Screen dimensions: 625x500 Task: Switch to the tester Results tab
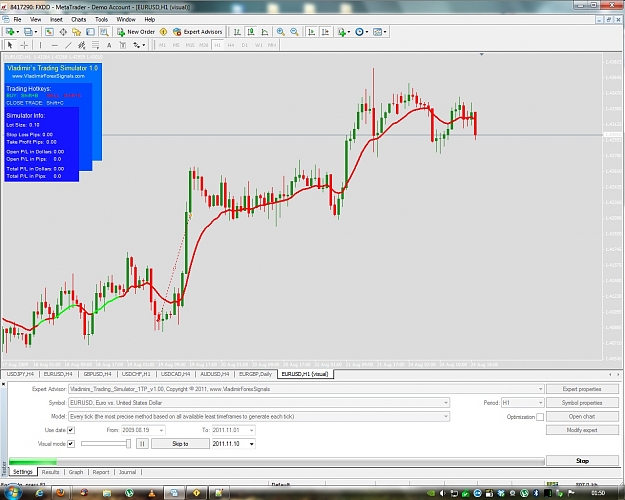tap(51, 472)
